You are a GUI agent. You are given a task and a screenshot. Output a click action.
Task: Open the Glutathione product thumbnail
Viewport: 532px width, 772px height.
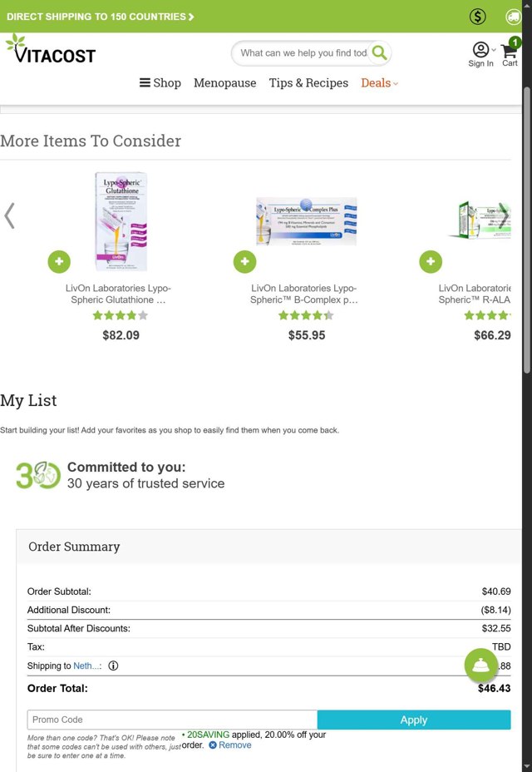point(121,221)
